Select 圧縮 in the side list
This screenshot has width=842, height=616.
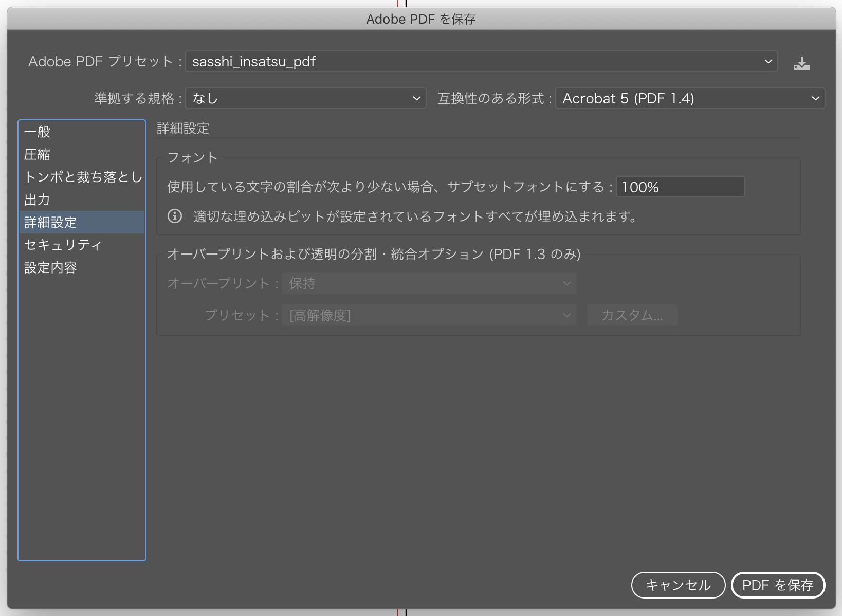pyautogui.click(x=82, y=154)
